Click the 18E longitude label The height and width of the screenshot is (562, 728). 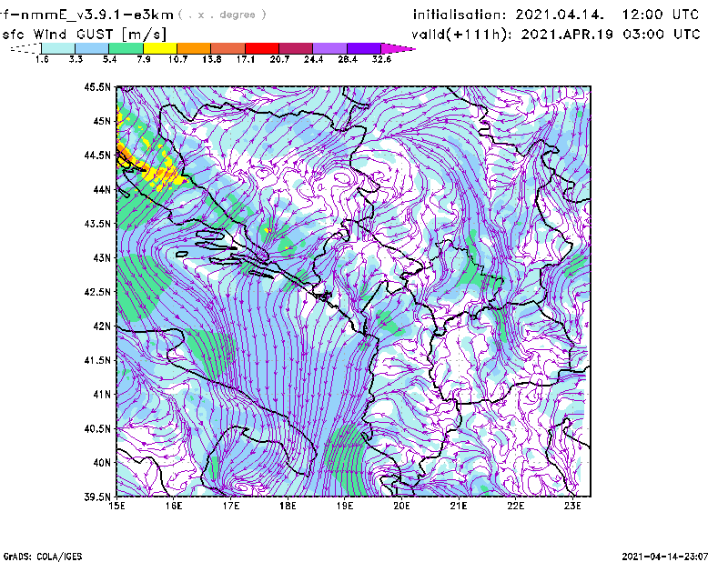click(x=288, y=506)
